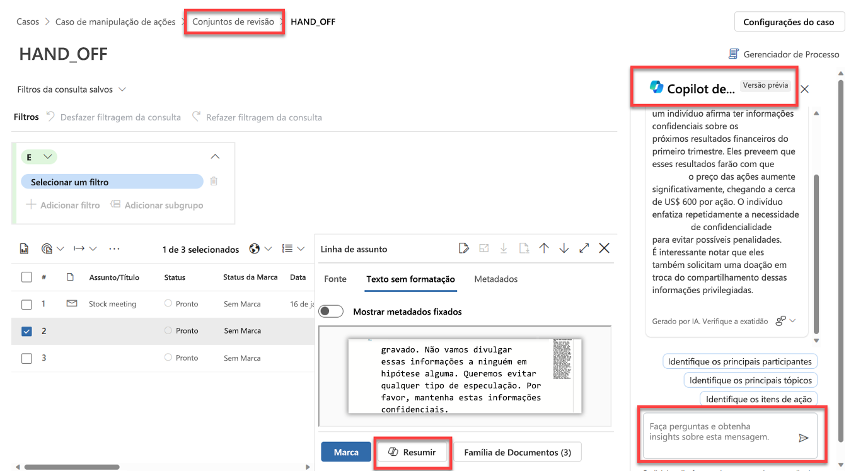This screenshot has width=868, height=471.
Task: Open the E operator dropdown in filter group
Action: (x=39, y=157)
